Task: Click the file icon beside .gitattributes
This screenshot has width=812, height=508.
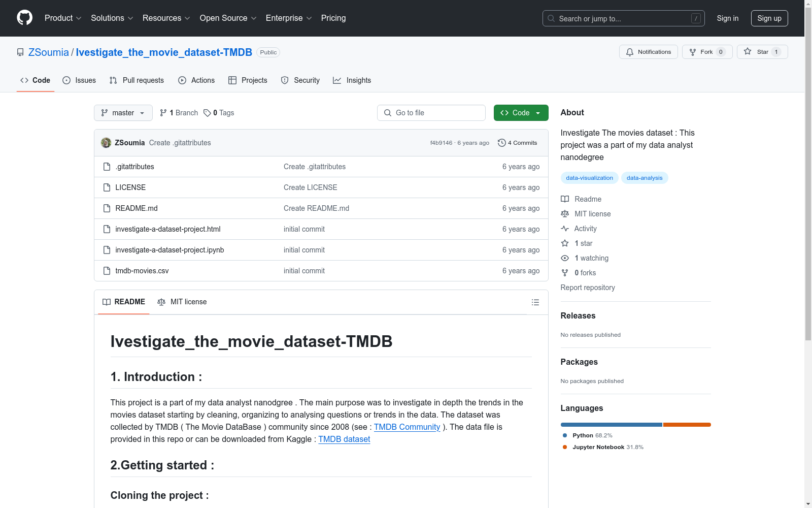Action: point(107,167)
